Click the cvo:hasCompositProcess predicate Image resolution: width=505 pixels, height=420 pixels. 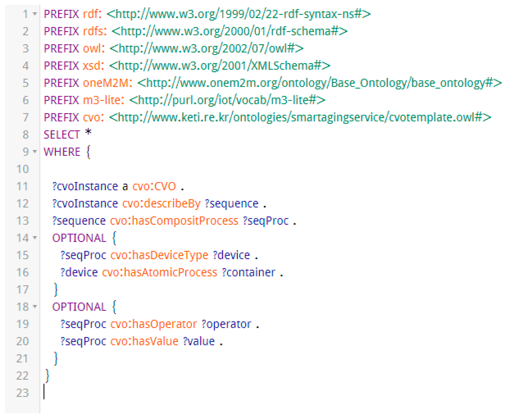[174, 221]
